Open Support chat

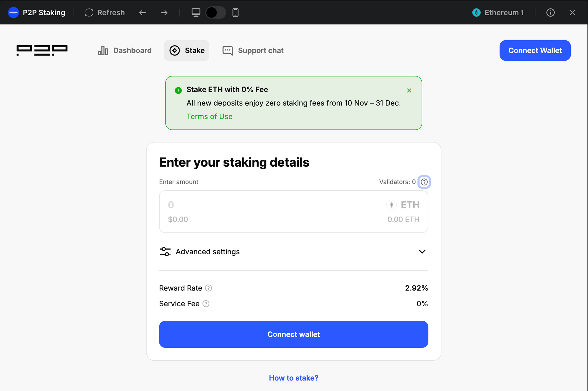tap(253, 51)
